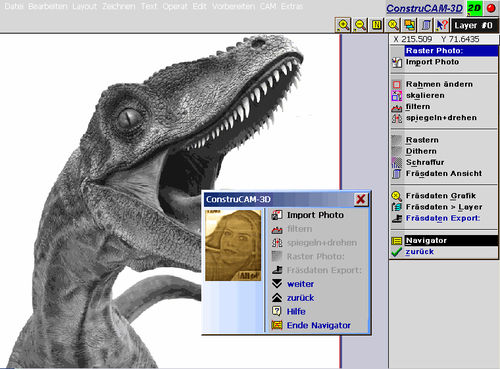The width and height of the screenshot is (500, 369).
Task: Open the Zeichnen menu
Action: pos(119,6)
